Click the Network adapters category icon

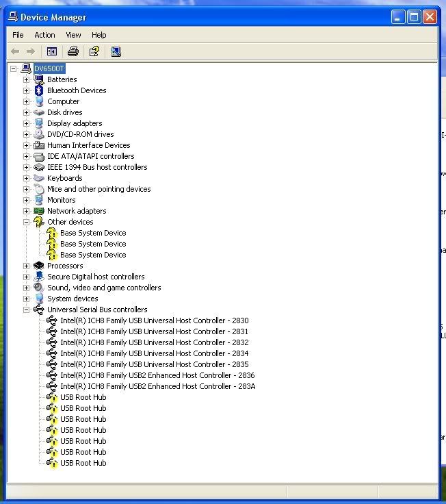click(39, 211)
